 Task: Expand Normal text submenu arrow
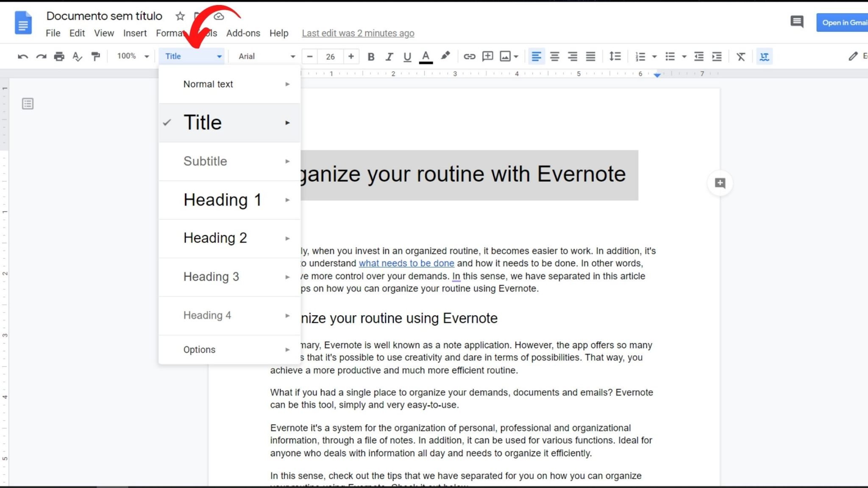(x=287, y=84)
